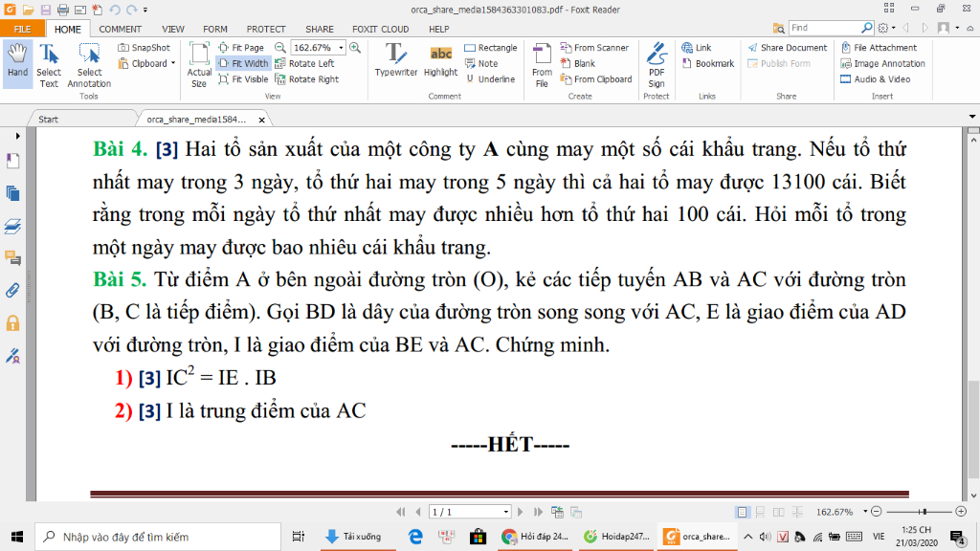Open search settings gear dropdown
The width and height of the screenshot is (980, 551).
(x=886, y=28)
